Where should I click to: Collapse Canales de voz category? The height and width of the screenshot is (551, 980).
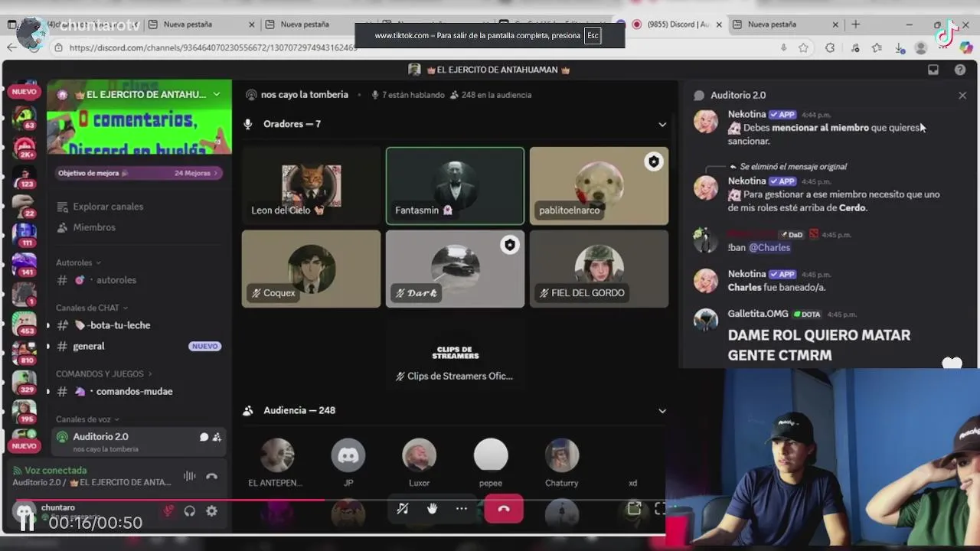[x=87, y=419]
